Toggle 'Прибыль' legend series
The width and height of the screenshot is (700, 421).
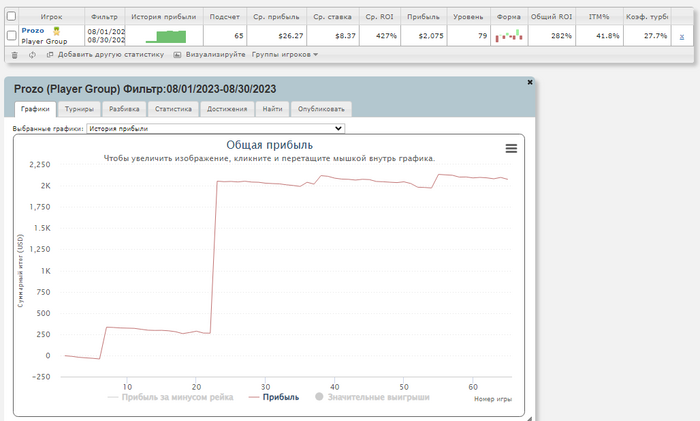coord(274,397)
